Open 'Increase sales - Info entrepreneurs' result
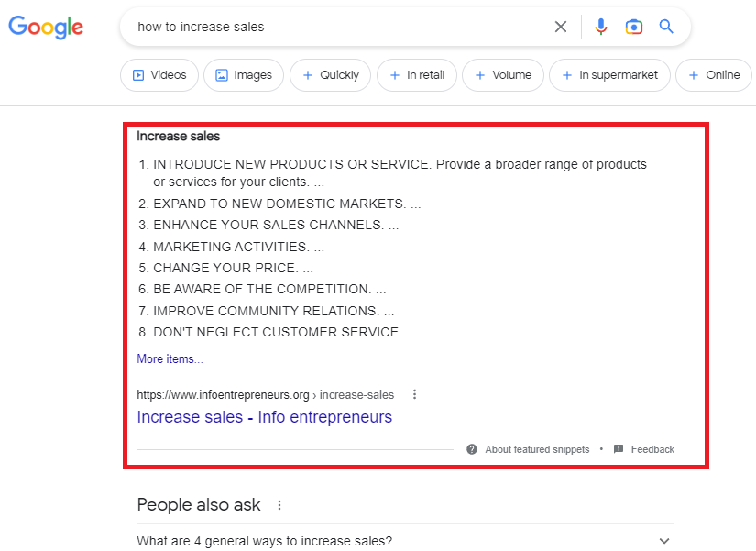 click(x=264, y=417)
